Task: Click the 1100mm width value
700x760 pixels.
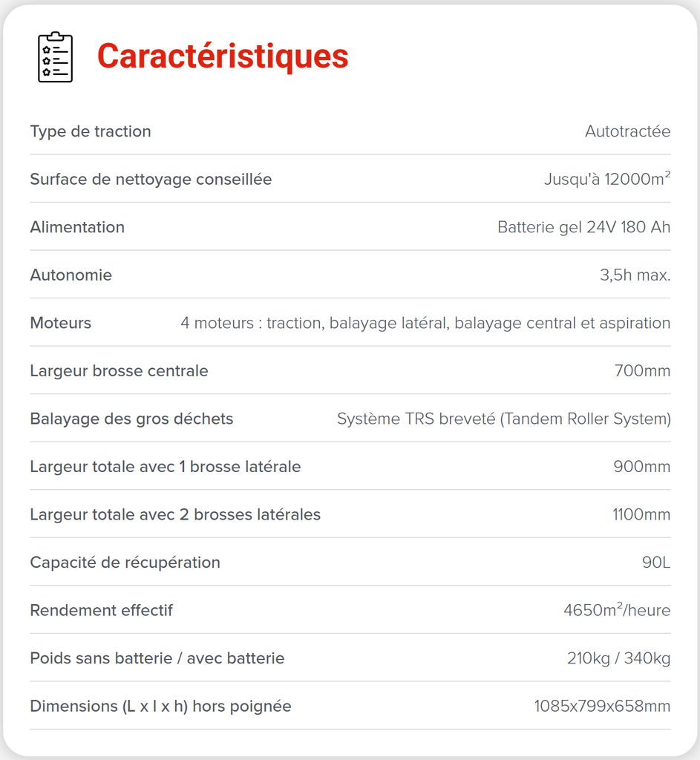Action: (x=641, y=514)
